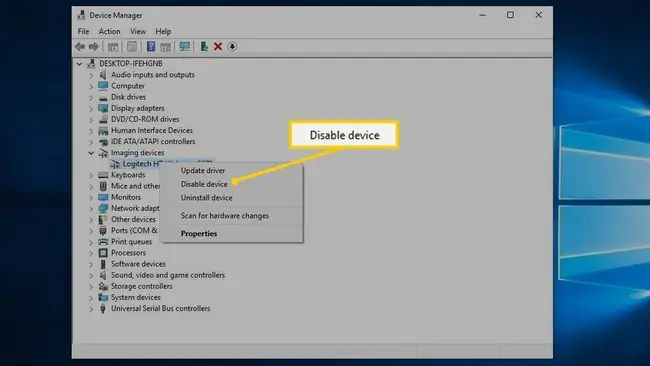650x366 pixels.
Task: Click the Display adapters category icon
Action: click(103, 108)
